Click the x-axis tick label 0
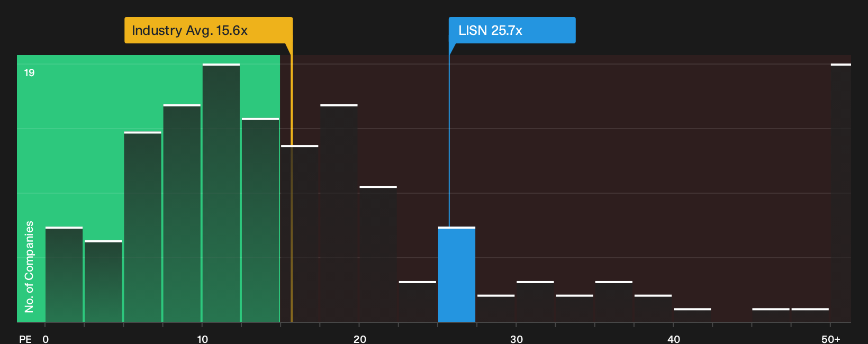 (46, 339)
